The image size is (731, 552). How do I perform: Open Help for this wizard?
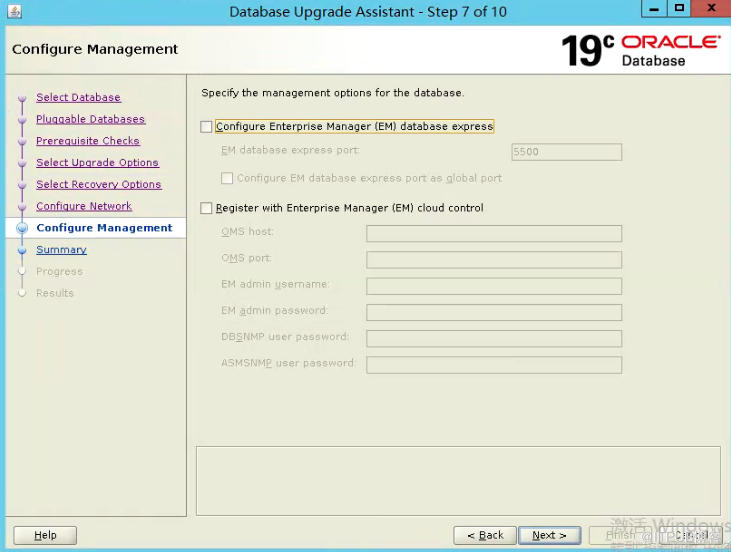pyautogui.click(x=45, y=535)
